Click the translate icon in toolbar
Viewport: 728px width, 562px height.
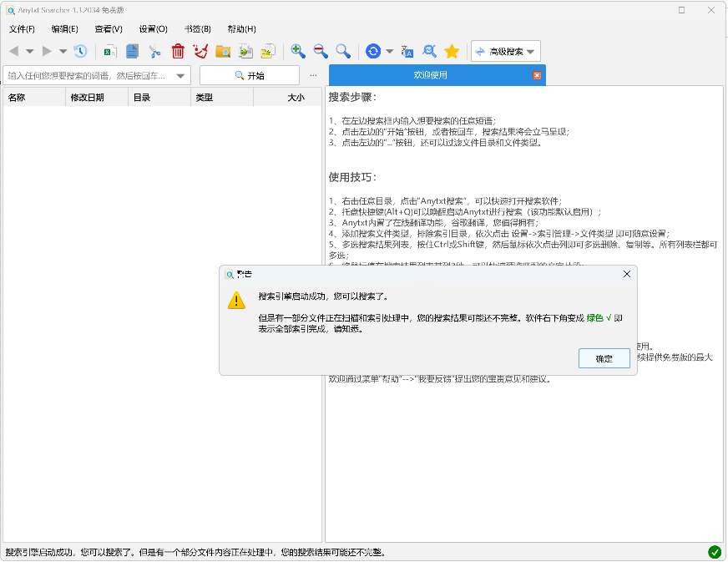point(407,51)
